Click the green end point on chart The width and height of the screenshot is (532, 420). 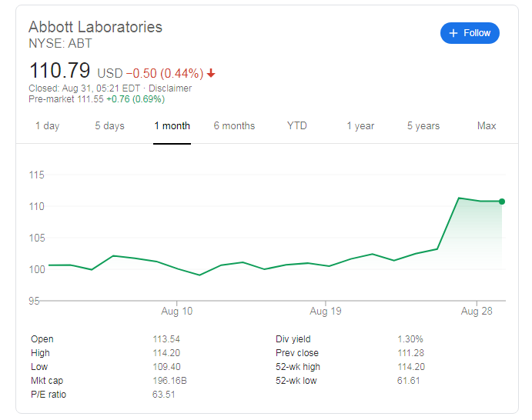point(502,202)
